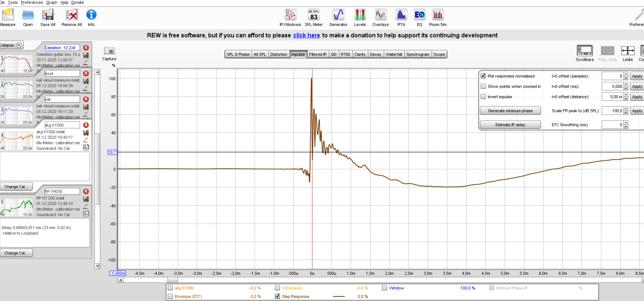Image resolution: width=644 pixels, height=301 pixels.
Task: Click Generate minimum phase button
Action: coord(510,111)
